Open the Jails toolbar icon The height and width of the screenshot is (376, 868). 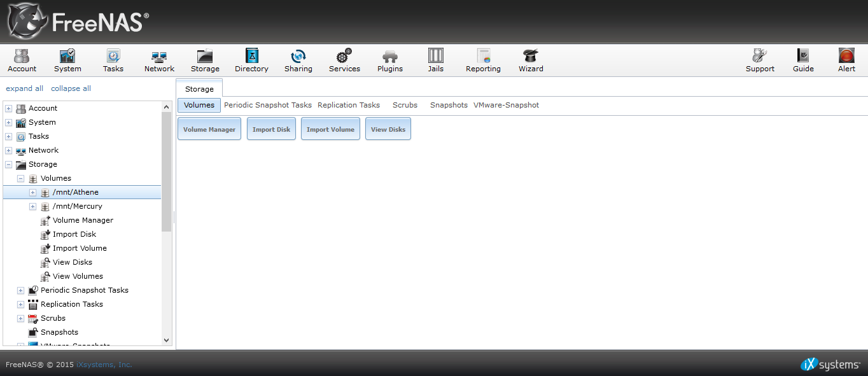point(436,60)
